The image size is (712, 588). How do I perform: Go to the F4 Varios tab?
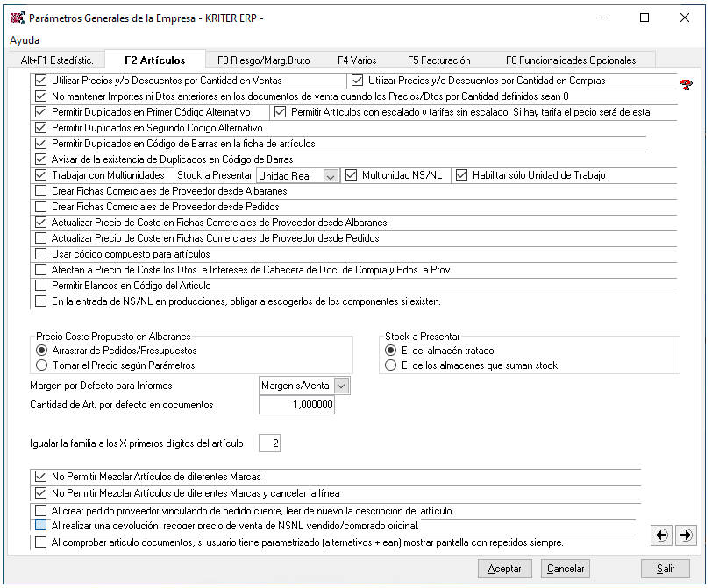357,60
